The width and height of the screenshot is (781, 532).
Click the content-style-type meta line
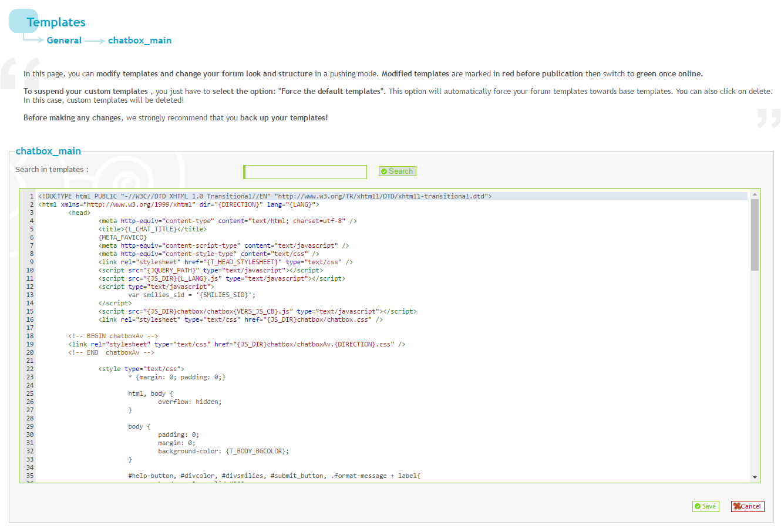[x=208, y=254]
